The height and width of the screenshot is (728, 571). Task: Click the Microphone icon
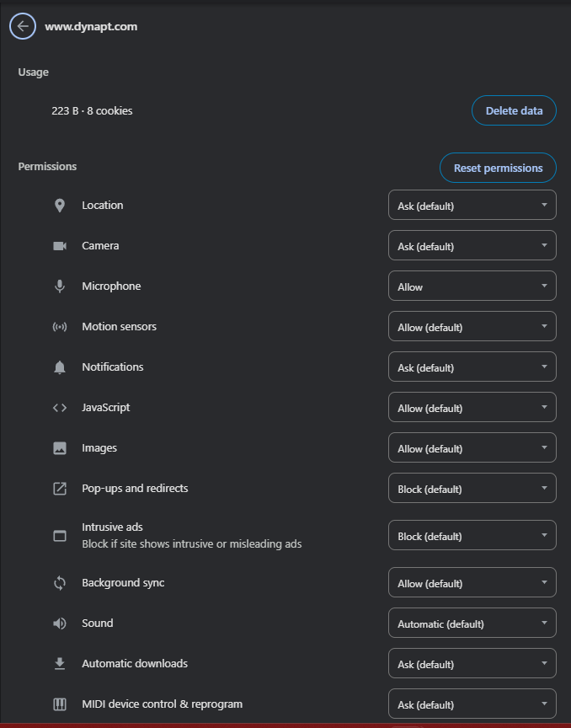[x=60, y=286]
